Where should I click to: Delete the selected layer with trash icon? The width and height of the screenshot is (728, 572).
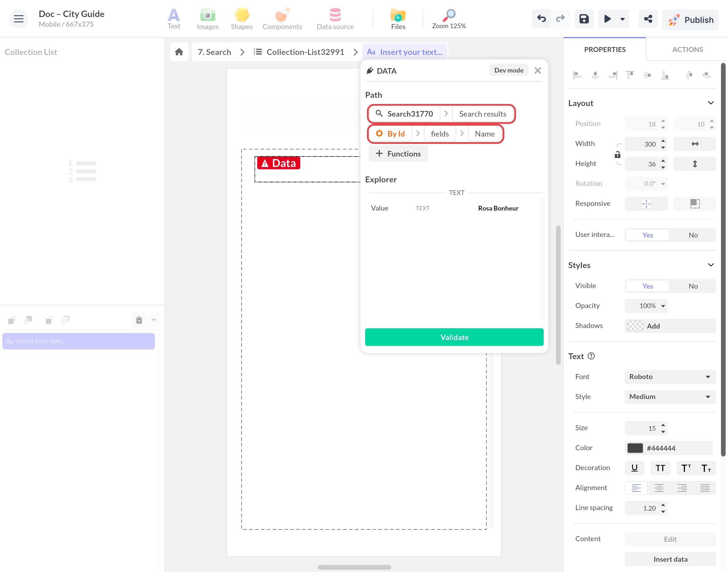point(139,320)
